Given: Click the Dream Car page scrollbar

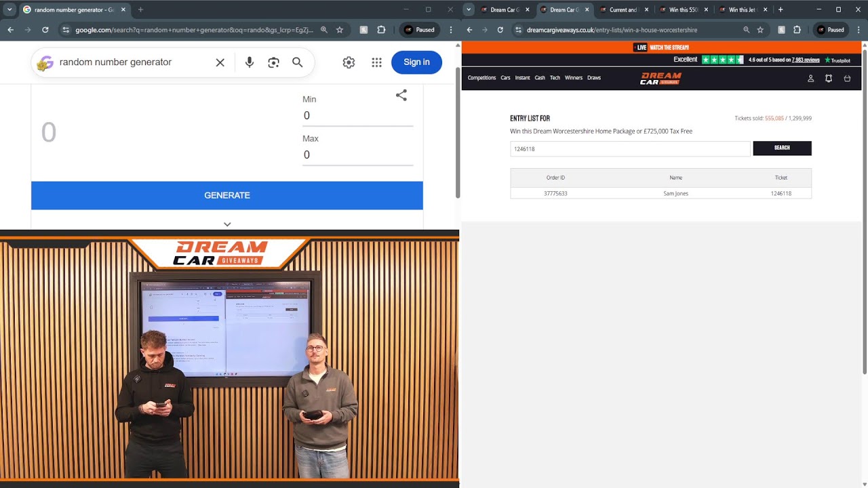Looking at the screenshot, I should point(865,211).
